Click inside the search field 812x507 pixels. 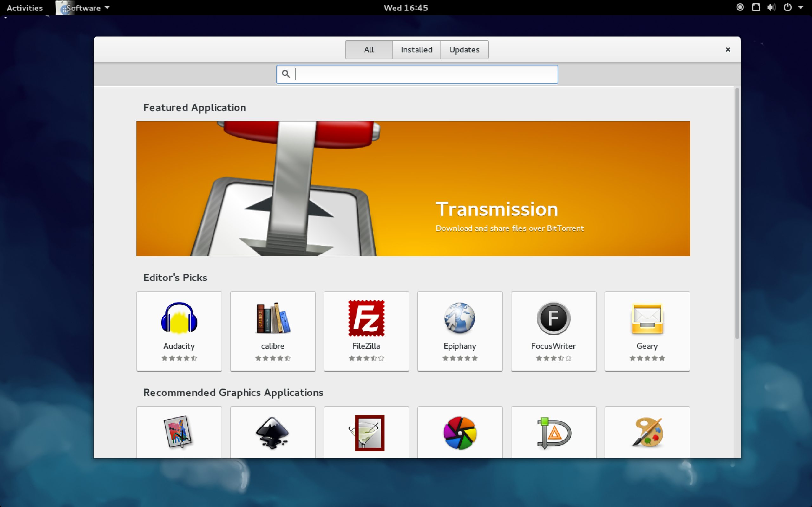416,74
